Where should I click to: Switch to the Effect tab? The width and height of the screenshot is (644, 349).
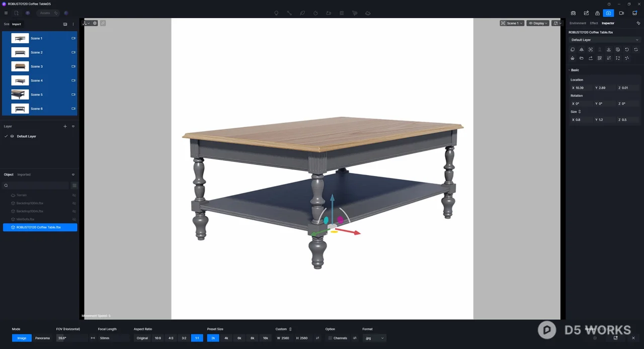(594, 23)
